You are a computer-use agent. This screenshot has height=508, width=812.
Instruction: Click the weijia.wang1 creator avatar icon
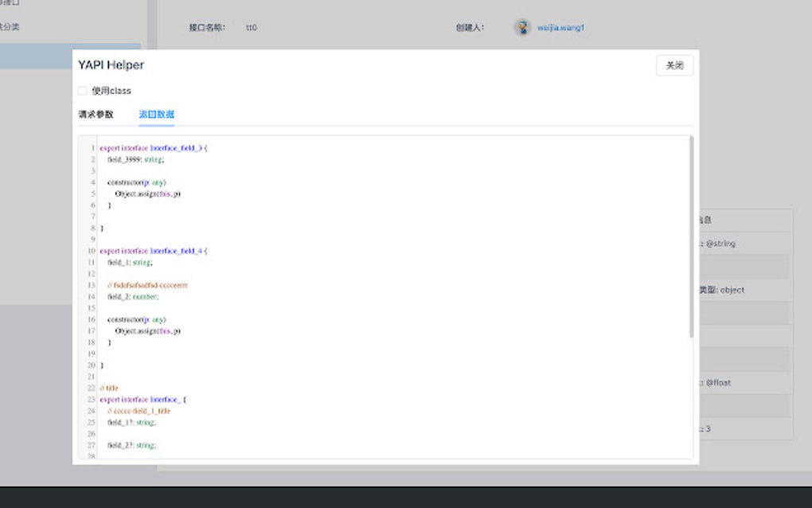coord(523,27)
